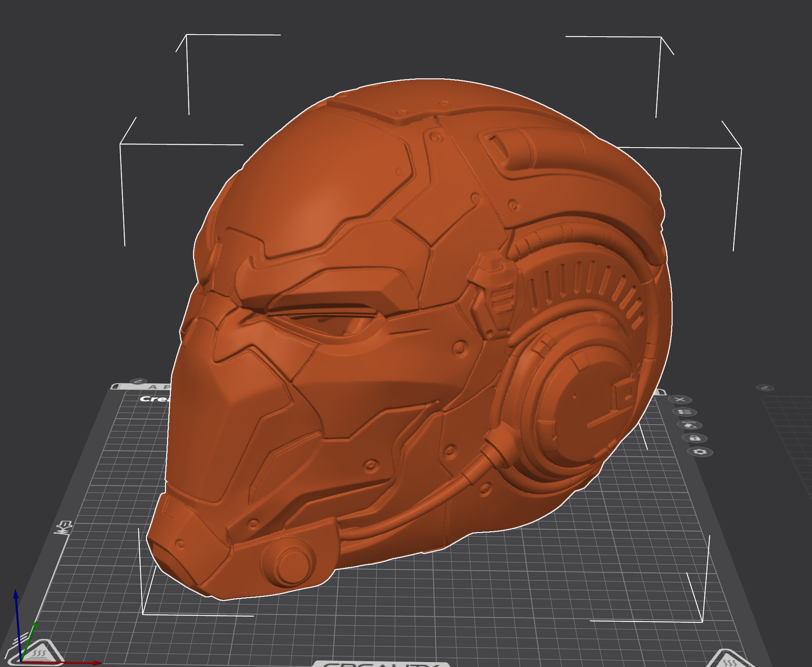The width and height of the screenshot is (812, 667).
Task: Click the auto orient plate icon
Action: coord(689,425)
